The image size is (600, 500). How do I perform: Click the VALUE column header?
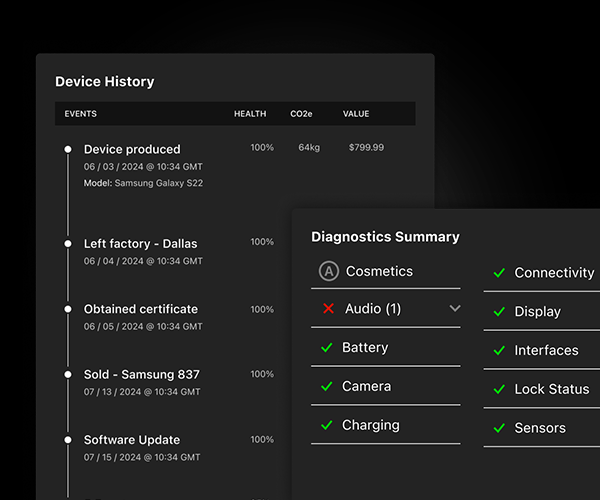[x=356, y=114]
